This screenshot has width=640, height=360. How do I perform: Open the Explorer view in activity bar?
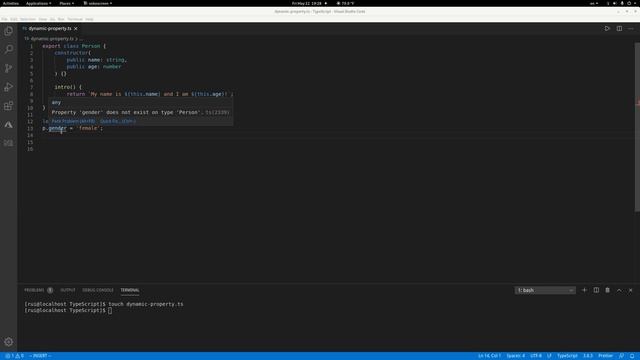point(9,31)
